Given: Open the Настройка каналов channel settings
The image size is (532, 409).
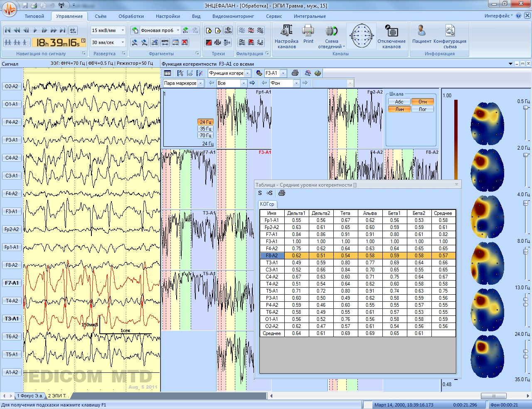Looking at the screenshot, I should [286, 37].
